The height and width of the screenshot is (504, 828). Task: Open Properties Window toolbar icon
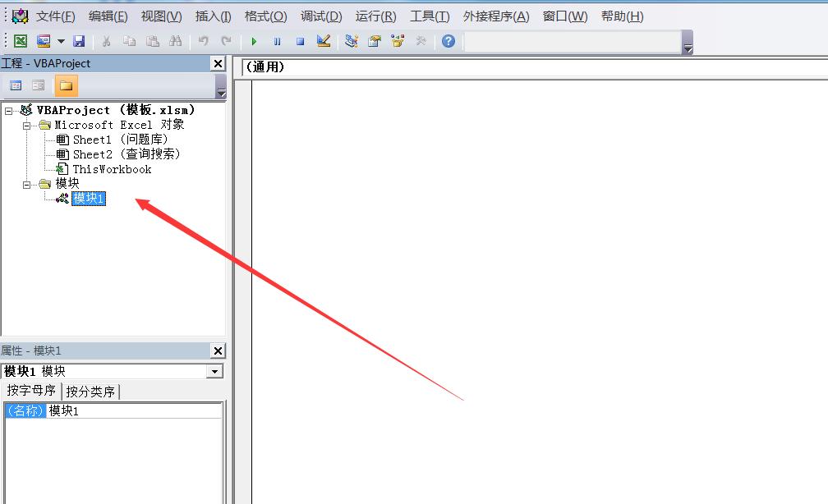pyautogui.click(x=375, y=41)
